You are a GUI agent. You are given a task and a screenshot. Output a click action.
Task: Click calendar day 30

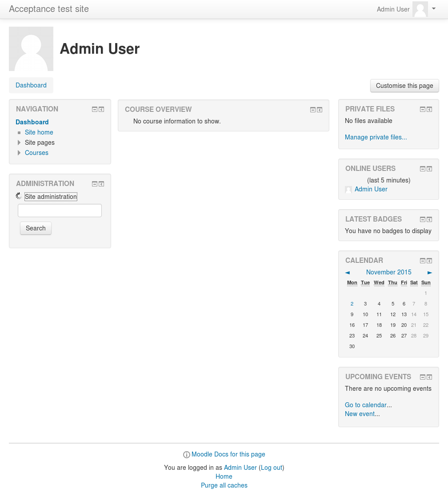(352, 347)
